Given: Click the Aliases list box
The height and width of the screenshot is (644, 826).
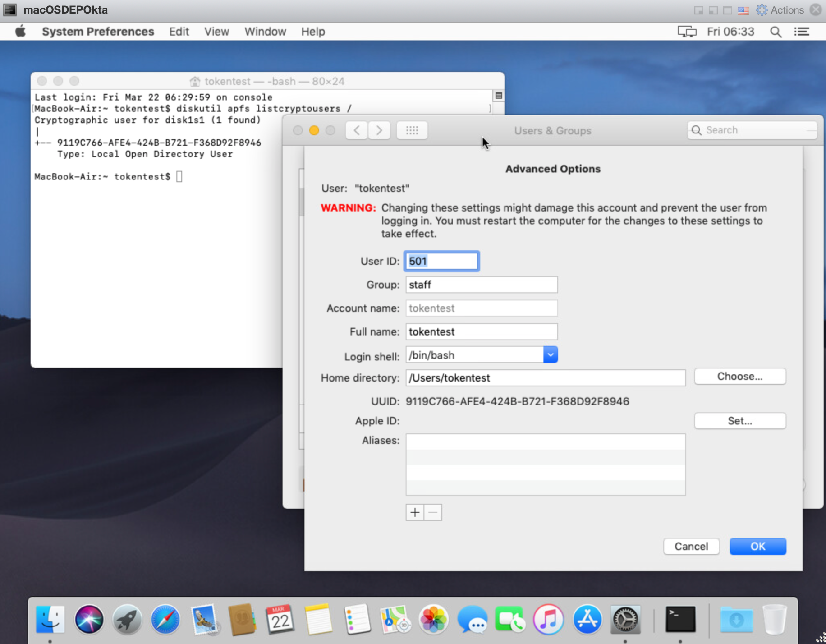Looking at the screenshot, I should pos(546,465).
